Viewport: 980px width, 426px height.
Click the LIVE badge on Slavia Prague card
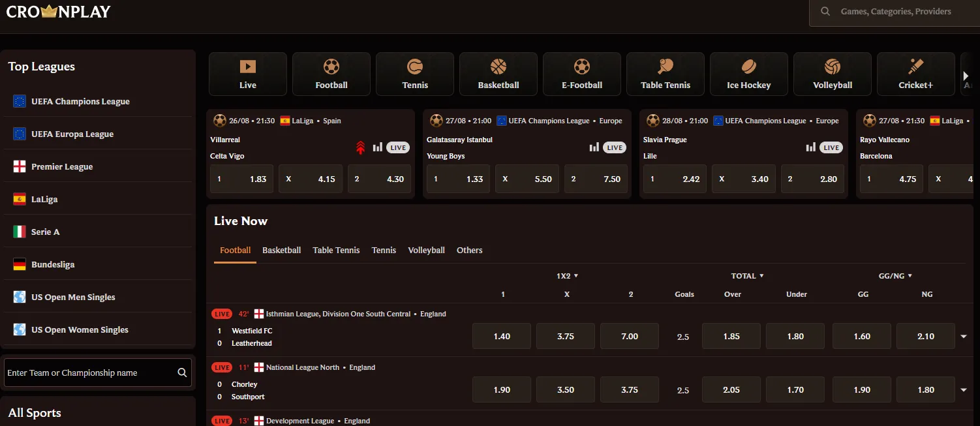pyautogui.click(x=831, y=148)
